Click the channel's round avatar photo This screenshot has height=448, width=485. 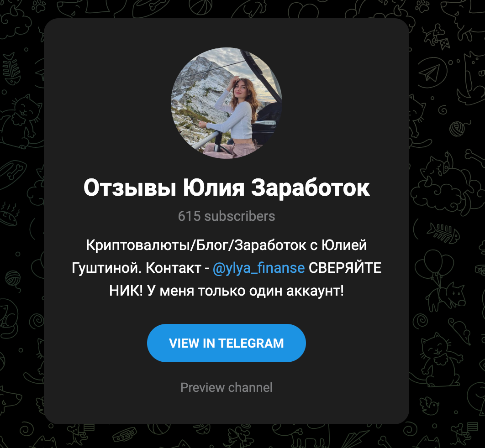click(x=227, y=103)
